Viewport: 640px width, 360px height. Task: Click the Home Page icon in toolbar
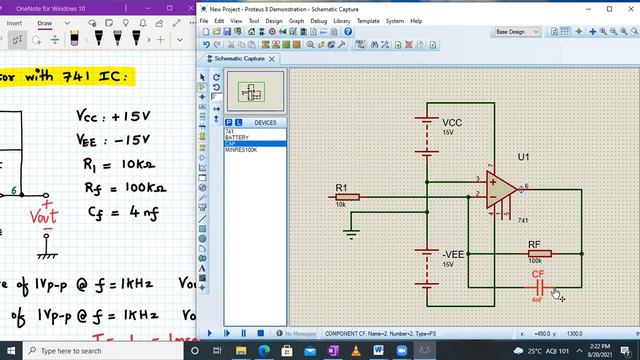tap(251, 32)
